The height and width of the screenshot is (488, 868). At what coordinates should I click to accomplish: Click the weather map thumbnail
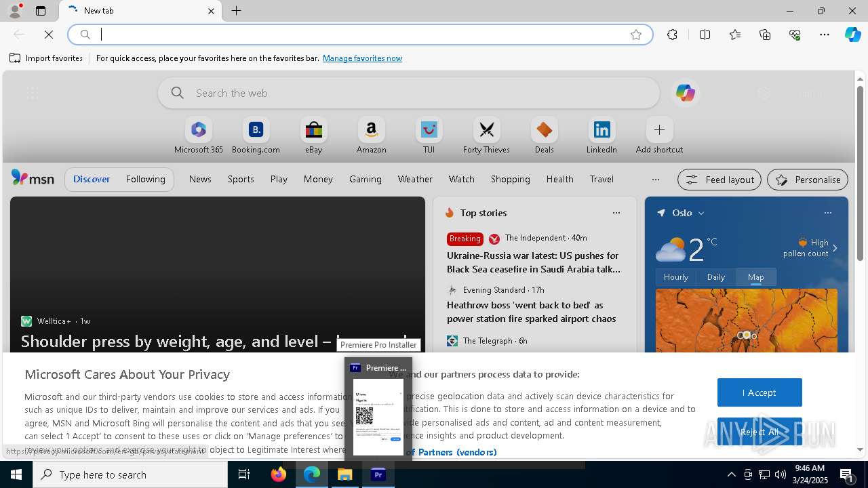pyautogui.click(x=746, y=321)
